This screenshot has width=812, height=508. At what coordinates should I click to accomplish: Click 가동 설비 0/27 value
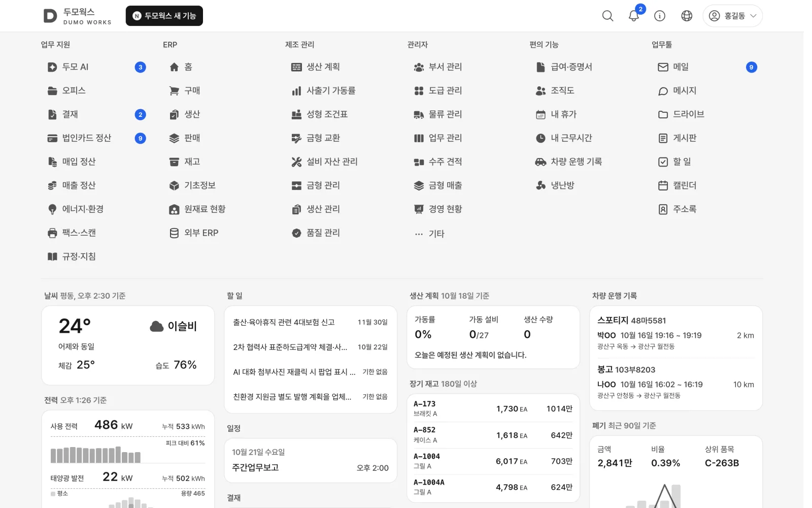pyautogui.click(x=479, y=335)
